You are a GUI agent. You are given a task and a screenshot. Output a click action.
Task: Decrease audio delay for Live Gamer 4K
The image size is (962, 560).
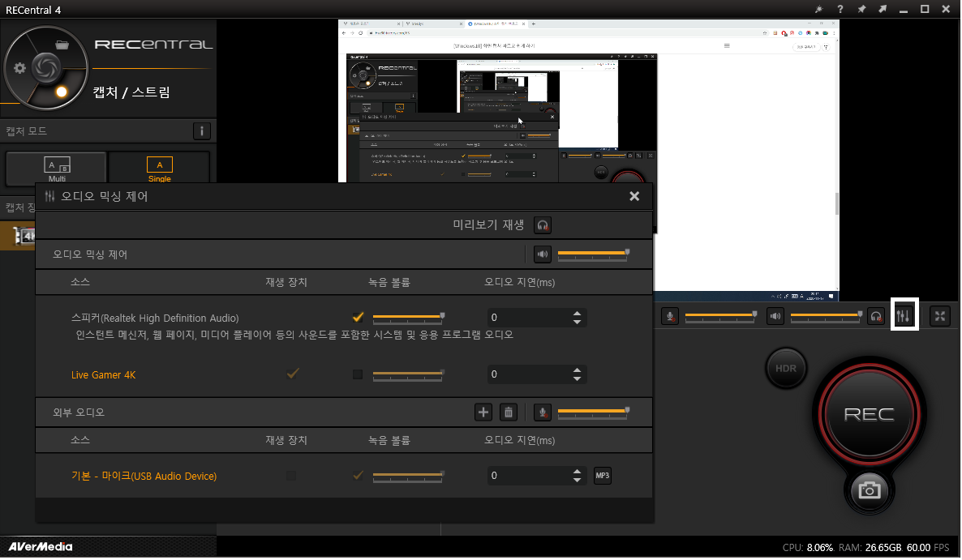point(577,378)
